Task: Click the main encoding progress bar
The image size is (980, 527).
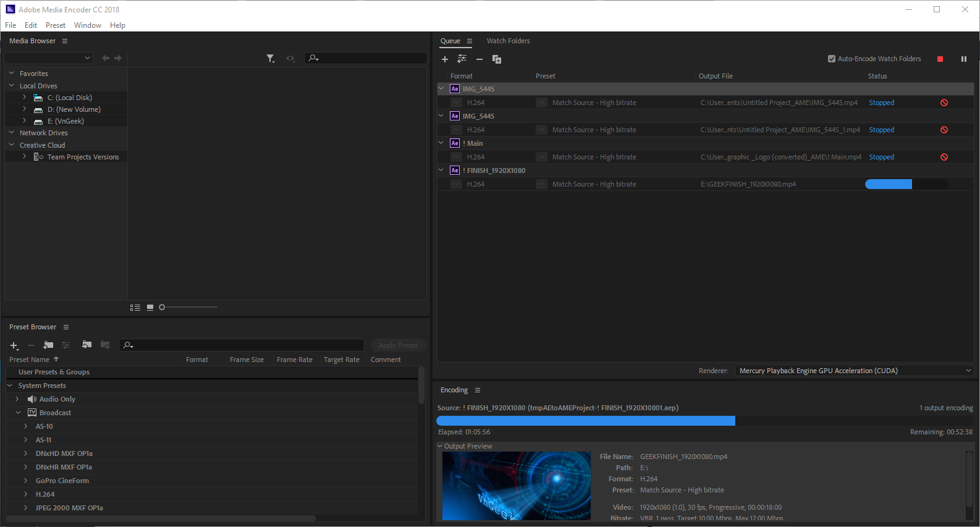Action: [705, 421]
